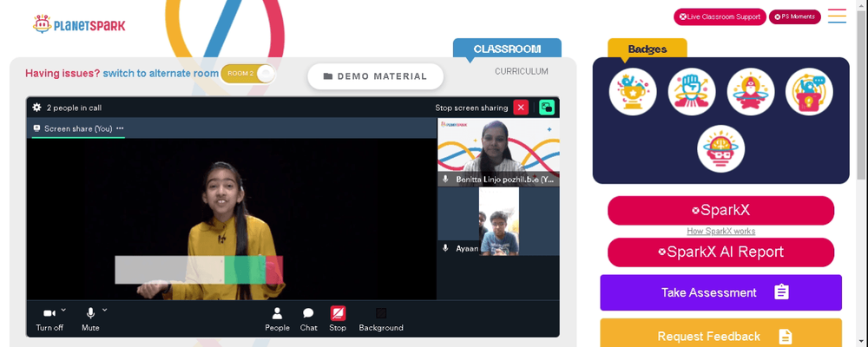Open Screen share three-dots options
The height and width of the screenshot is (347, 868).
(120, 128)
